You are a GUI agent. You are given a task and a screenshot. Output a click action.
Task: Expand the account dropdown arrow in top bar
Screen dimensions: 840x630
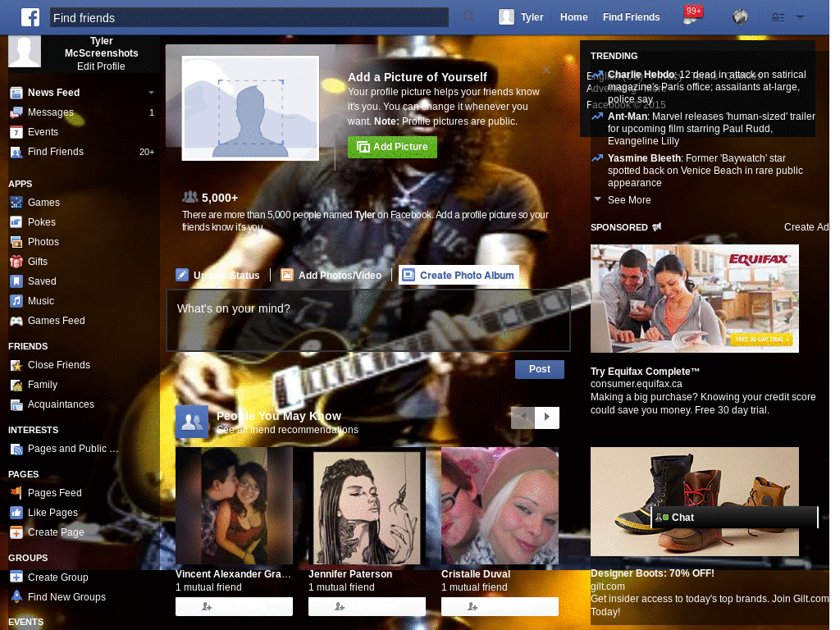click(800, 17)
